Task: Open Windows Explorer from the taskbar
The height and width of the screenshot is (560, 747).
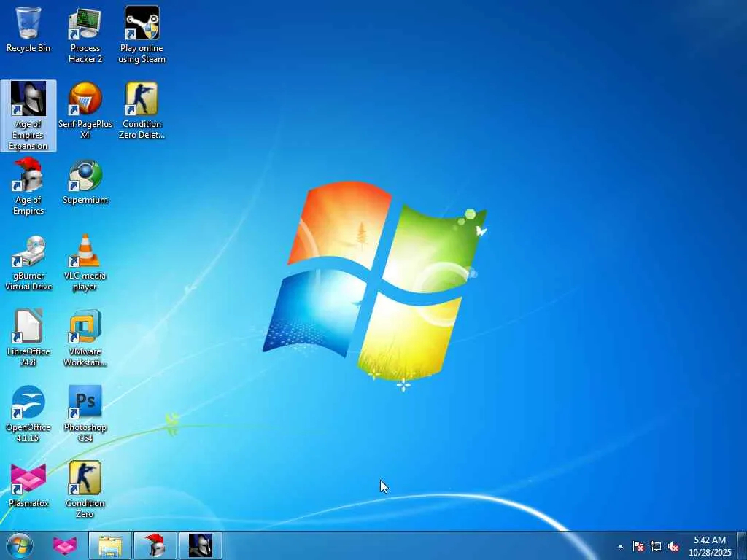Action: 109,545
